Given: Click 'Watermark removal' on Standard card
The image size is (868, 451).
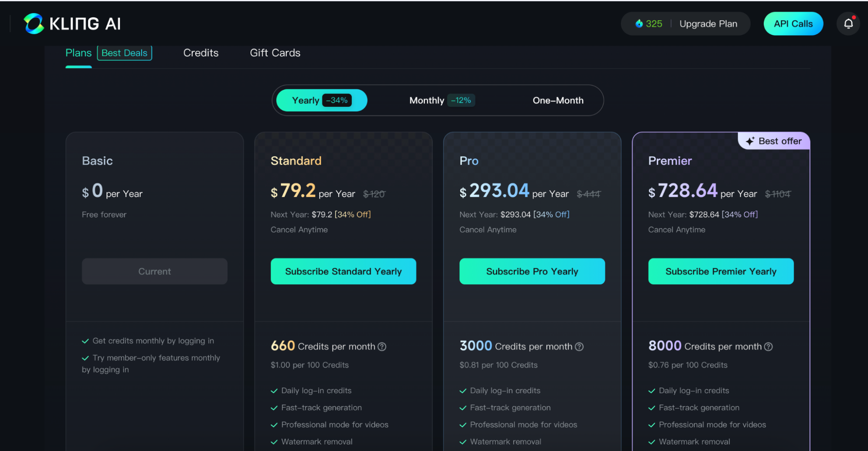Looking at the screenshot, I should tap(317, 441).
